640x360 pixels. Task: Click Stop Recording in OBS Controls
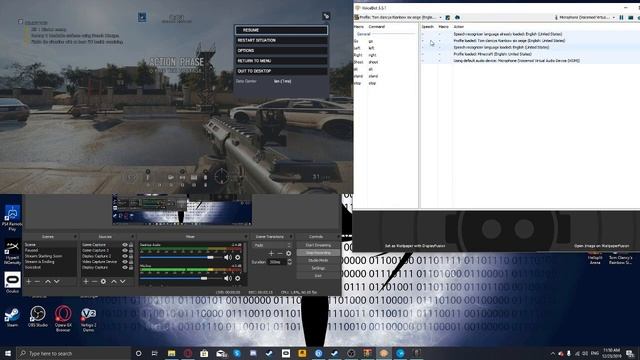click(x=318, y=253)
